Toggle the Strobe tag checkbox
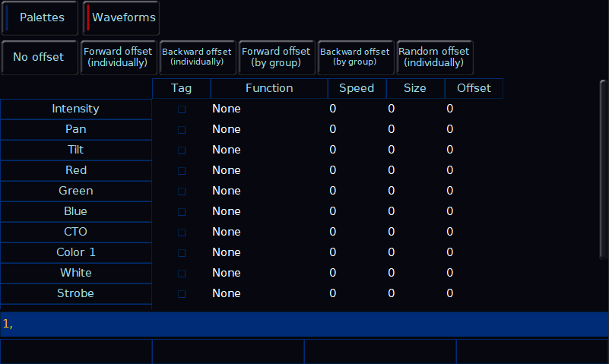This screenshot has width=609, height=364. pos(182,294)
